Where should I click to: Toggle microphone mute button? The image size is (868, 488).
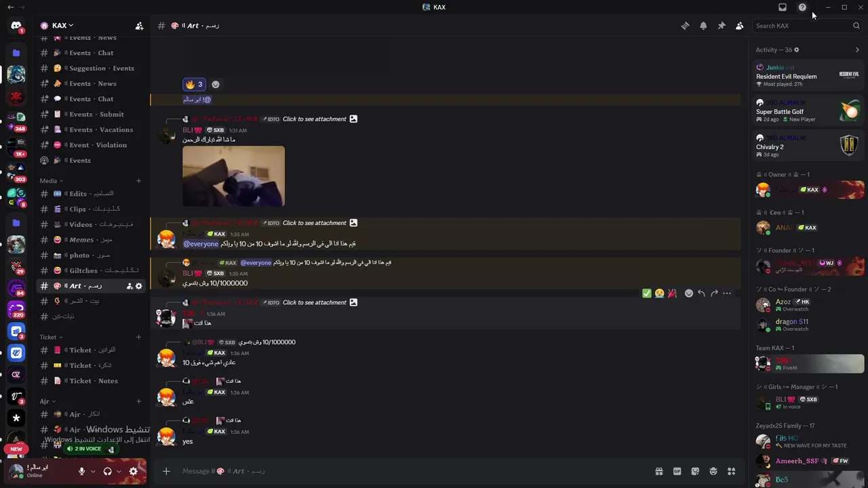[82, 471]
